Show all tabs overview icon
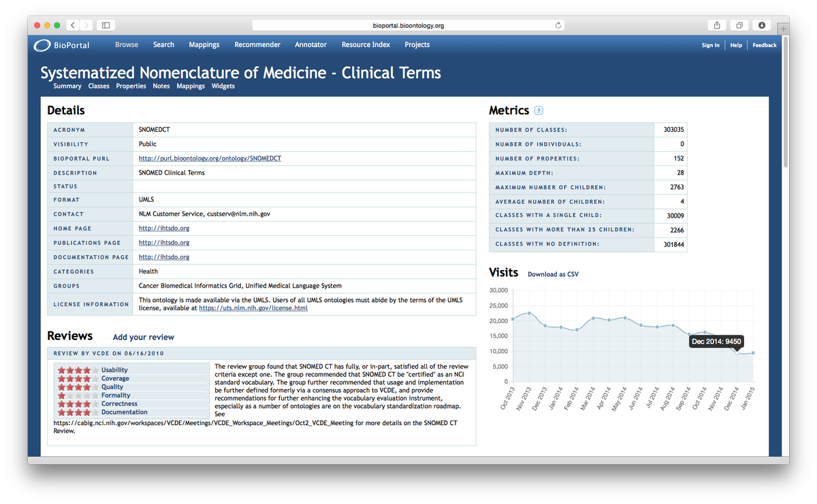The height and width of the screenshot is (504, 817). pos(739,25)
